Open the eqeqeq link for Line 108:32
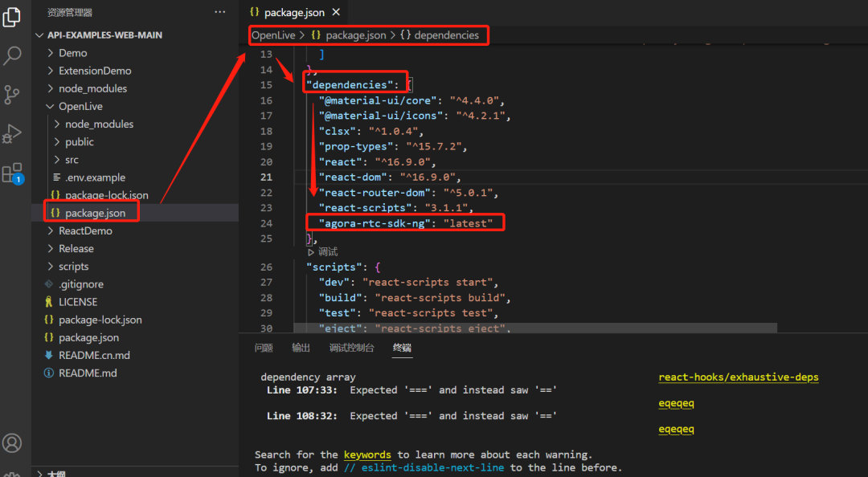The height and width of the screenshot is (477, 868). tap(676, 429)
